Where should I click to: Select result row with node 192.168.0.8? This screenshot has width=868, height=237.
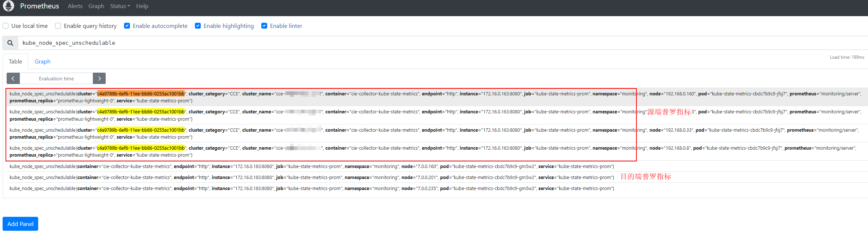click(437, 152)
